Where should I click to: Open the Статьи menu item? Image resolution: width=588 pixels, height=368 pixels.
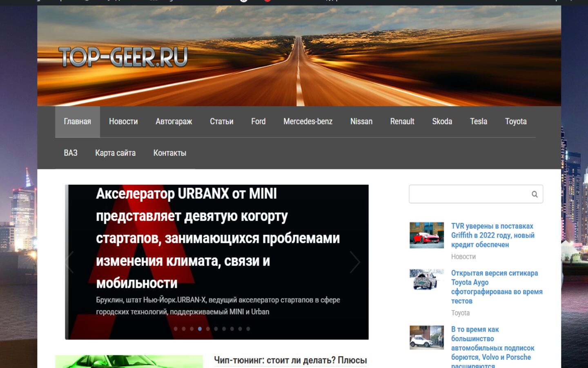pyautogui.click(x=222, y=121)
